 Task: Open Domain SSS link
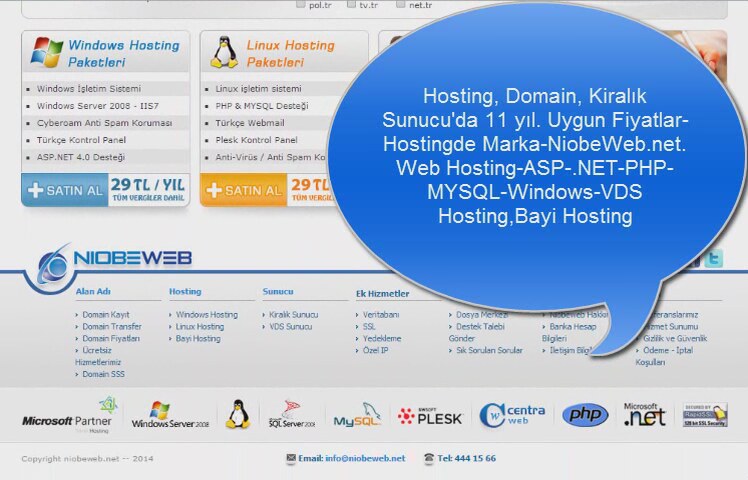(x=104, y=375)
